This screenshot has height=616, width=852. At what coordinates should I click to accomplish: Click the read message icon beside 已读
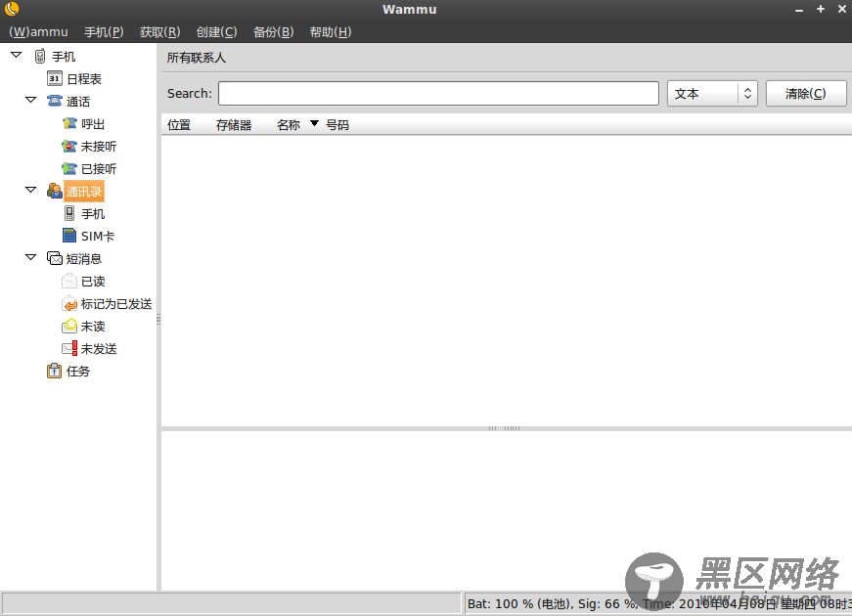pos(69,281)
